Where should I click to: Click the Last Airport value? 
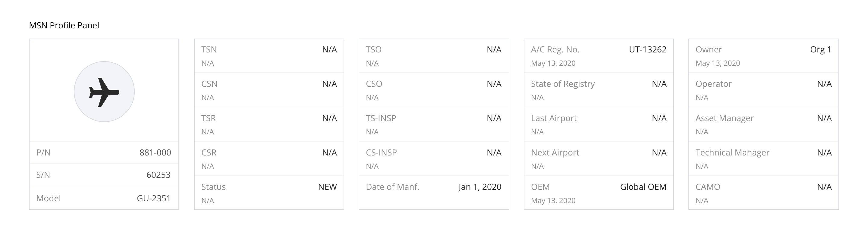click(x=659, y=118)
